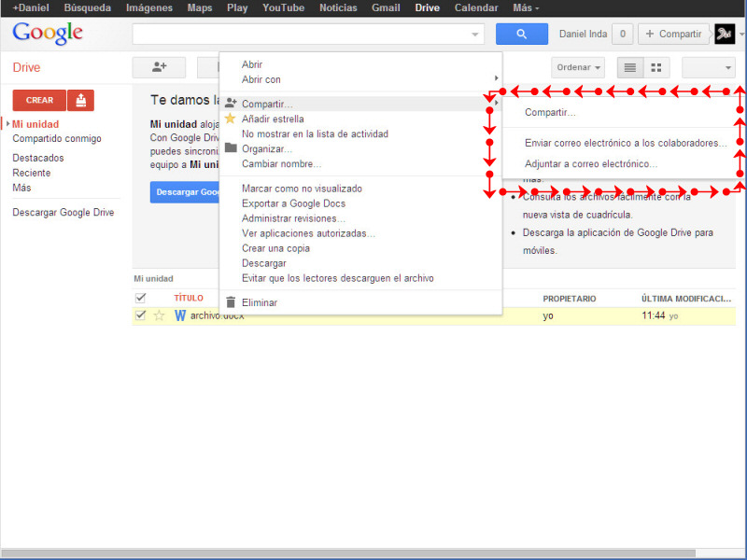Open Compartido conmigo in sidebar
The height and width of the screenshot is (560, 747).
click(x=57, y=138)
